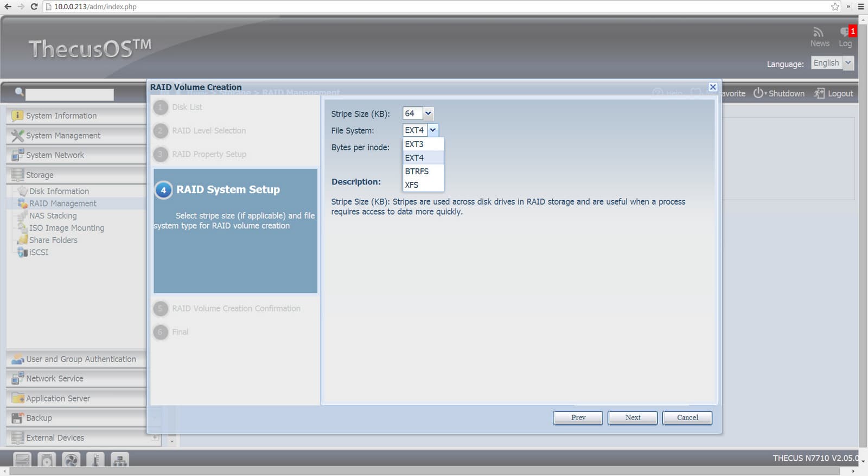Click the iSCSI icon
The width and height of the screenshot is (868, 476).
click(x=23, y=252)
